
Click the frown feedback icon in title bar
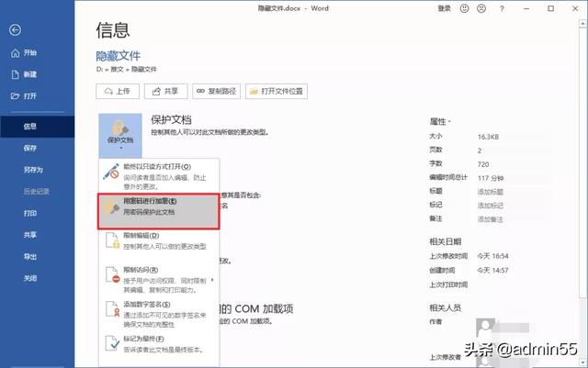click(x=481, y=8)
